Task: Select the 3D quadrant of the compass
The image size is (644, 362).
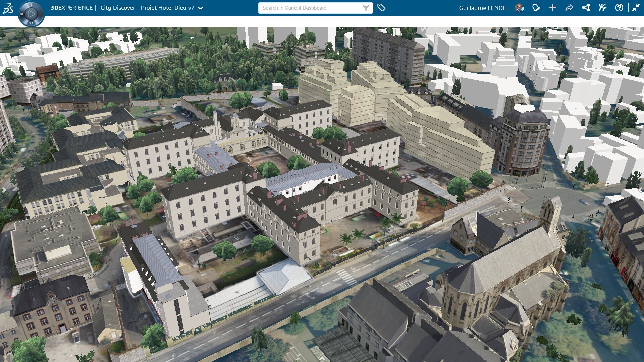Action: click(x=22, y=14)
